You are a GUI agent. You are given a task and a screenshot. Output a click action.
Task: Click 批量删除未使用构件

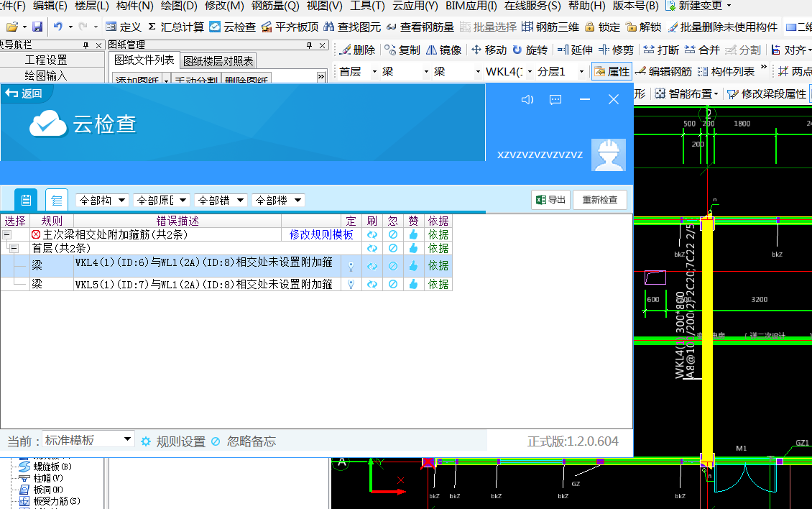(x=723, y=27)
